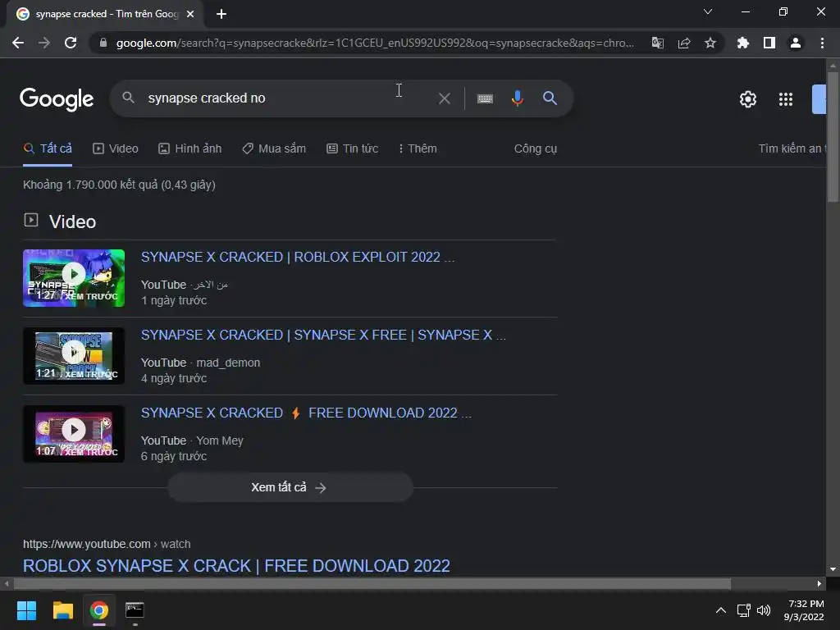
Task: Open the Chrome profile avatar
Action: pyautogui.click(x=796, y=43)
